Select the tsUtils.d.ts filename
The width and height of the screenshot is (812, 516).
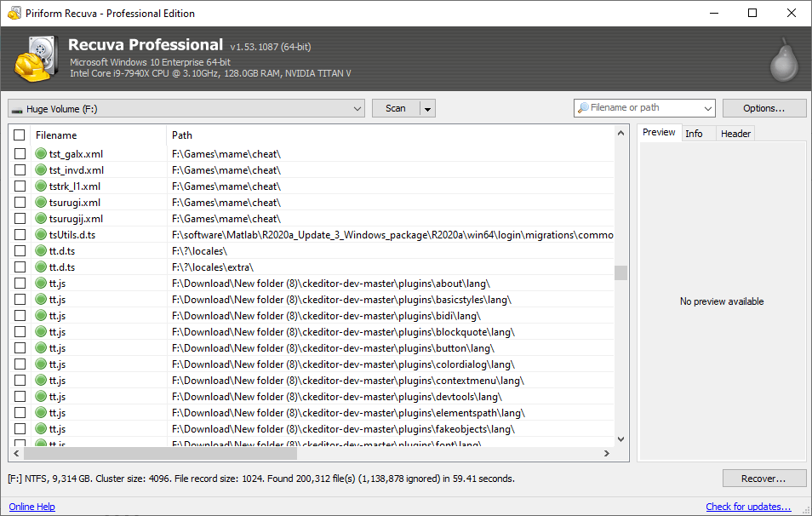click(x=72, y=235)
